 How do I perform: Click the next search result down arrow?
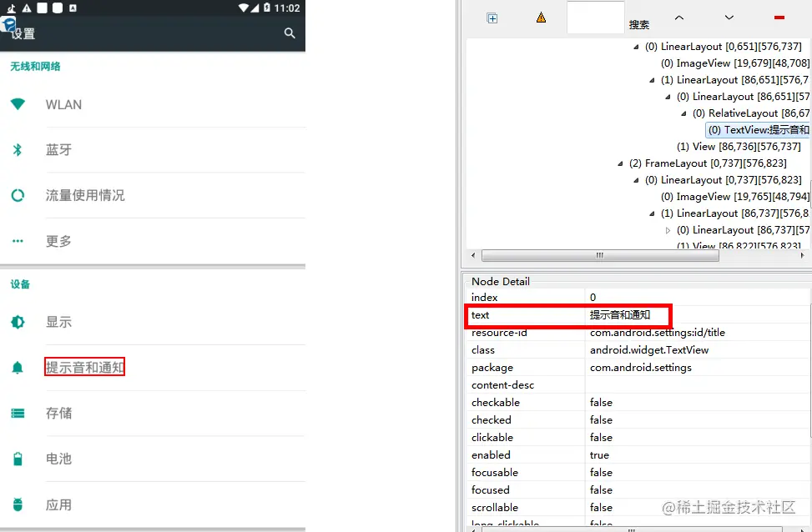coord(729,18)
